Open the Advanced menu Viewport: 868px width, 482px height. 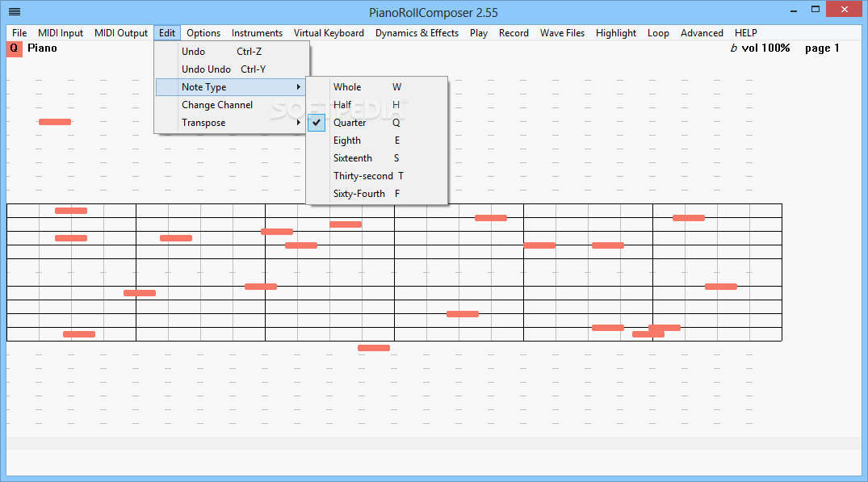coord(702,33)
